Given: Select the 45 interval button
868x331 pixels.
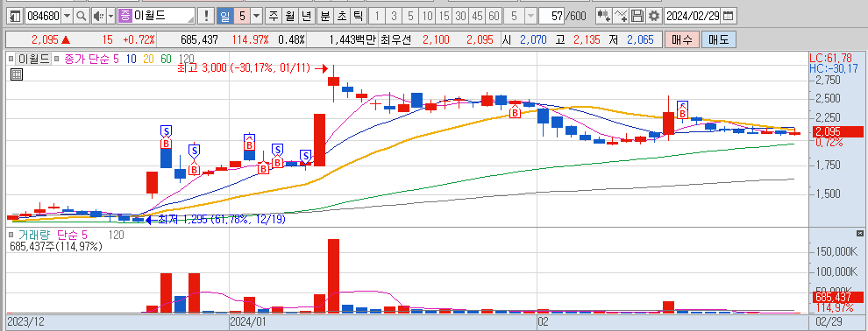Looking at the screenshot, I should [477, 16].
